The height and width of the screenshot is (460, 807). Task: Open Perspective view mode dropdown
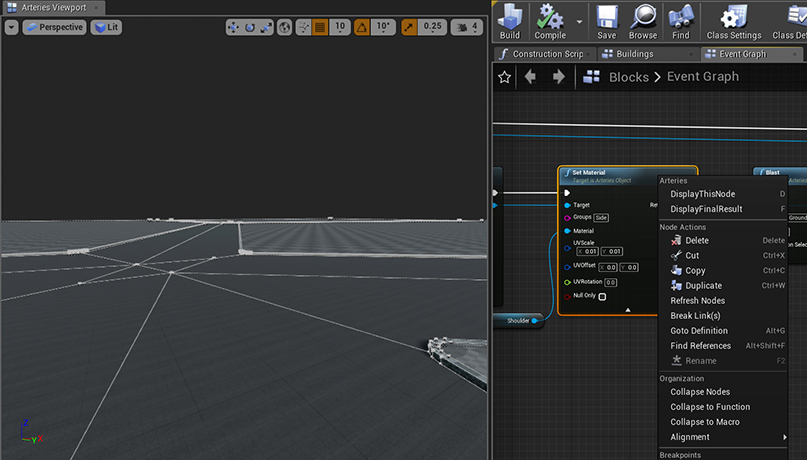point(54,27)
